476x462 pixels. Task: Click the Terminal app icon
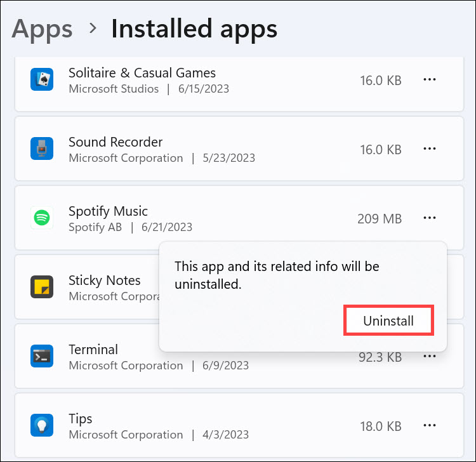[x=42, y=357]
